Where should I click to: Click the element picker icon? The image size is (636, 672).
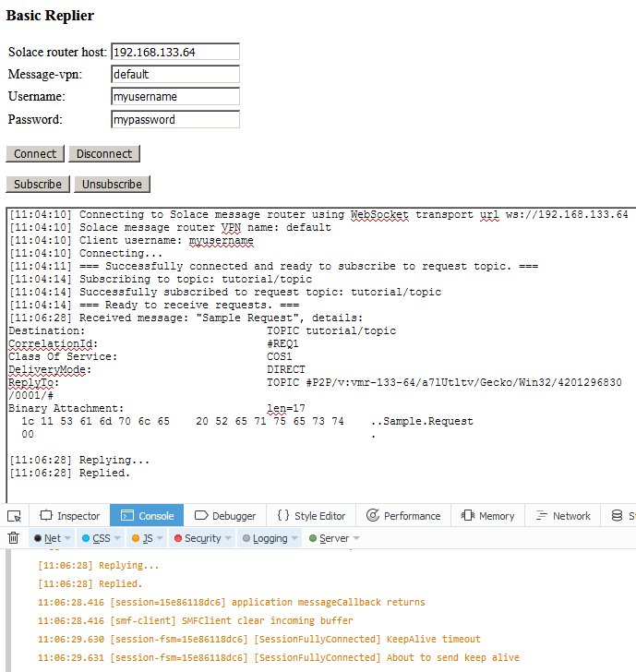14,516
